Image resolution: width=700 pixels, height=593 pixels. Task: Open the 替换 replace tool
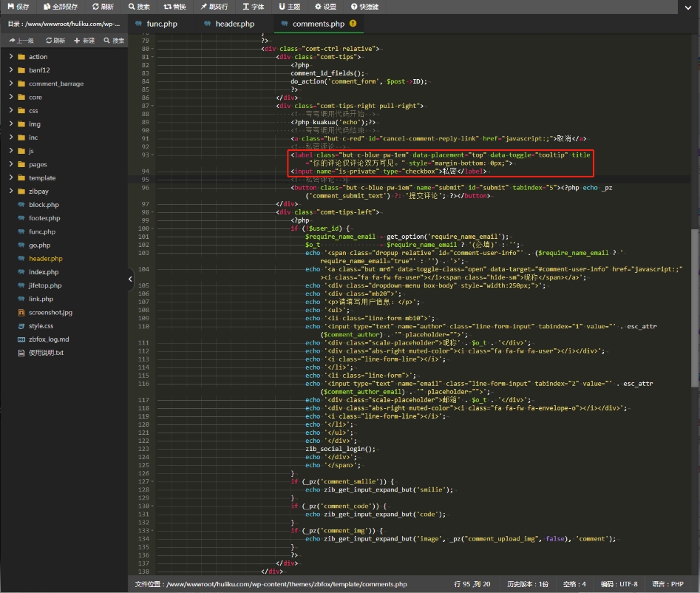coord(174,7)
